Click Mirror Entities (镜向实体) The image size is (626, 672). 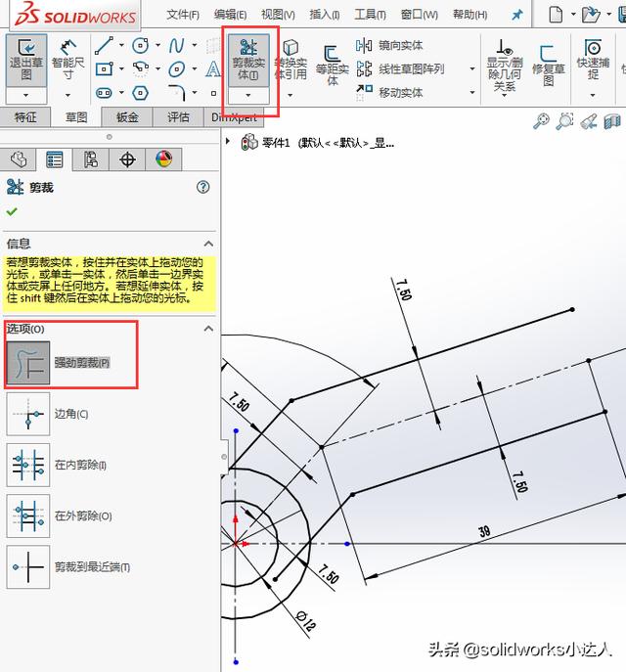coord(389,45)
